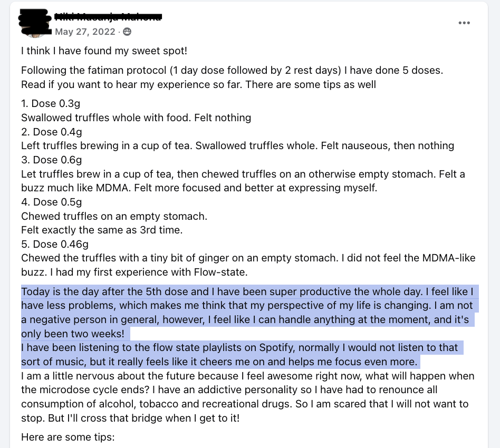Click the 'I am a little nervous' paragraph

248,397
